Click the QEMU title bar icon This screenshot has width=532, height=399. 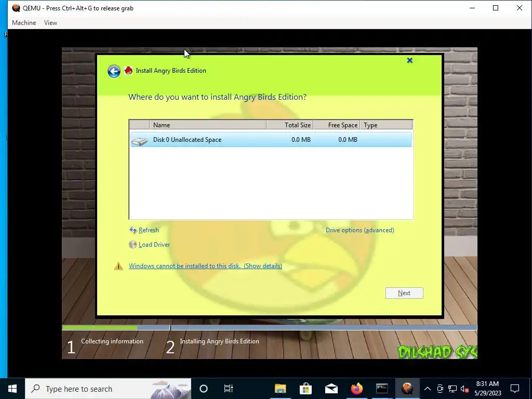click(16, 8)
